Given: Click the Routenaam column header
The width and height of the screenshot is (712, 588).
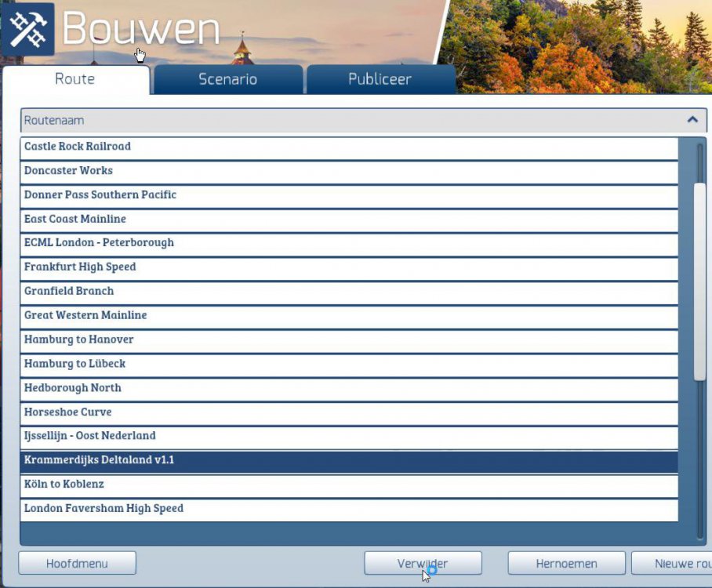Looking at the screenshot, I should [353, 120].
